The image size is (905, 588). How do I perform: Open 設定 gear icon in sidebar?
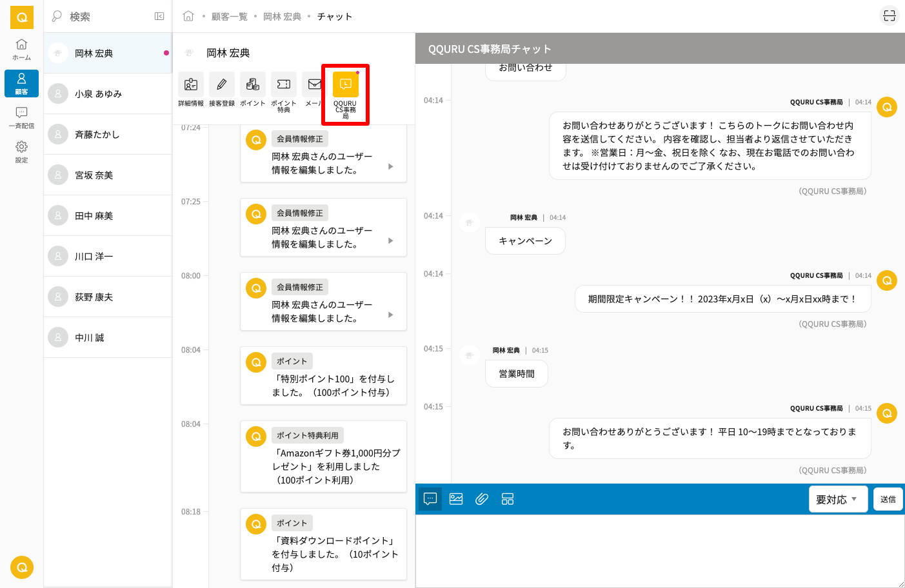coord(21,152)
